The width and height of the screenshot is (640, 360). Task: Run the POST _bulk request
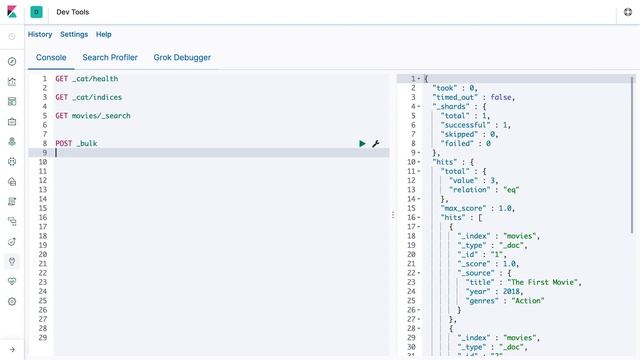[362, 144]
